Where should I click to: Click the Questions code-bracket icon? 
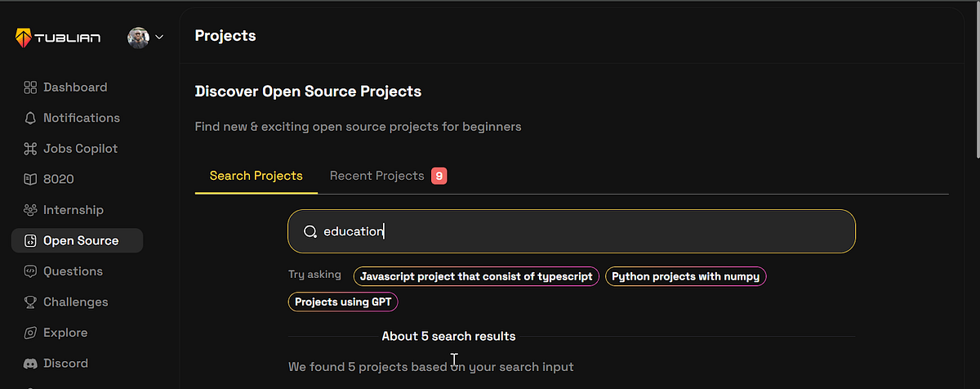pos(30,271)
